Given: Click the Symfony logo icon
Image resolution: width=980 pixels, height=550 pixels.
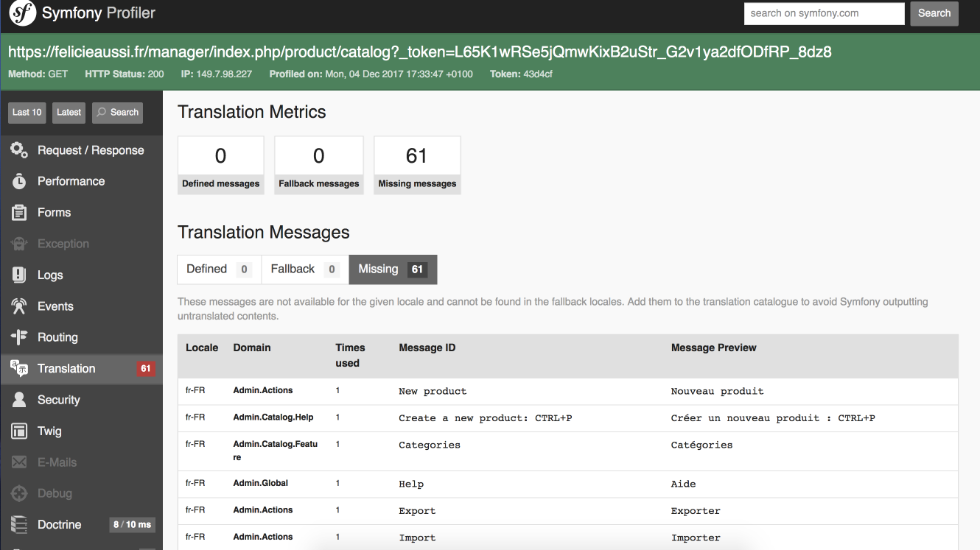Looking at the screenshot, I should [22, 13].
